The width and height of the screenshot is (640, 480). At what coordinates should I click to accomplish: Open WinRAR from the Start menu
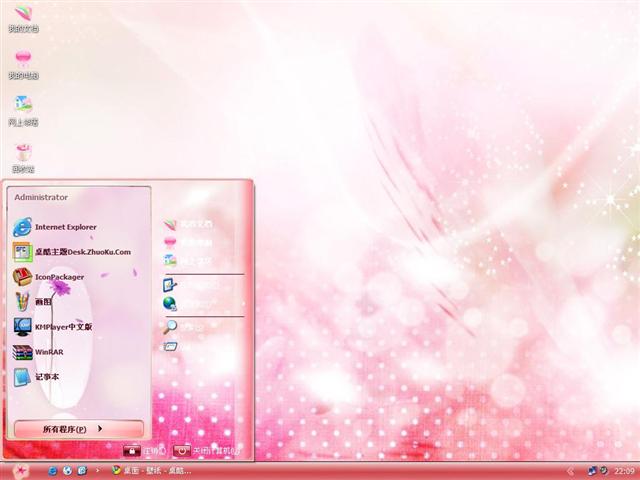[x=38, y=352]
